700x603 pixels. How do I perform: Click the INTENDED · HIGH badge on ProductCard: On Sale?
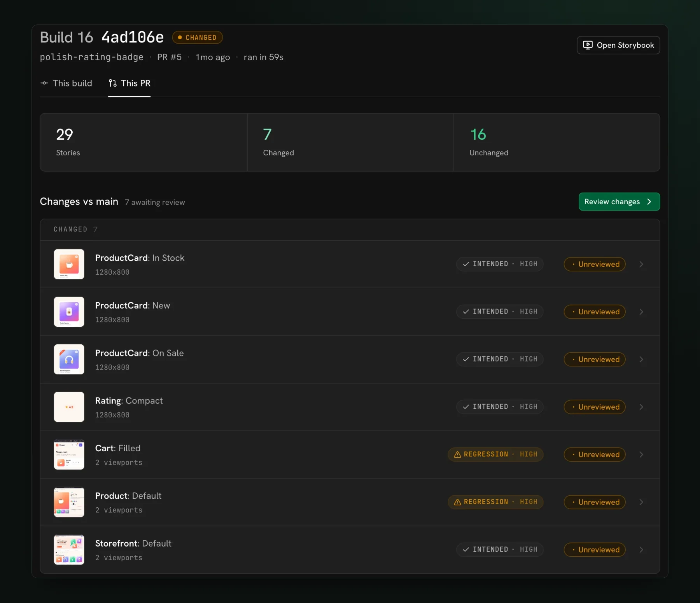click(500, 359)
